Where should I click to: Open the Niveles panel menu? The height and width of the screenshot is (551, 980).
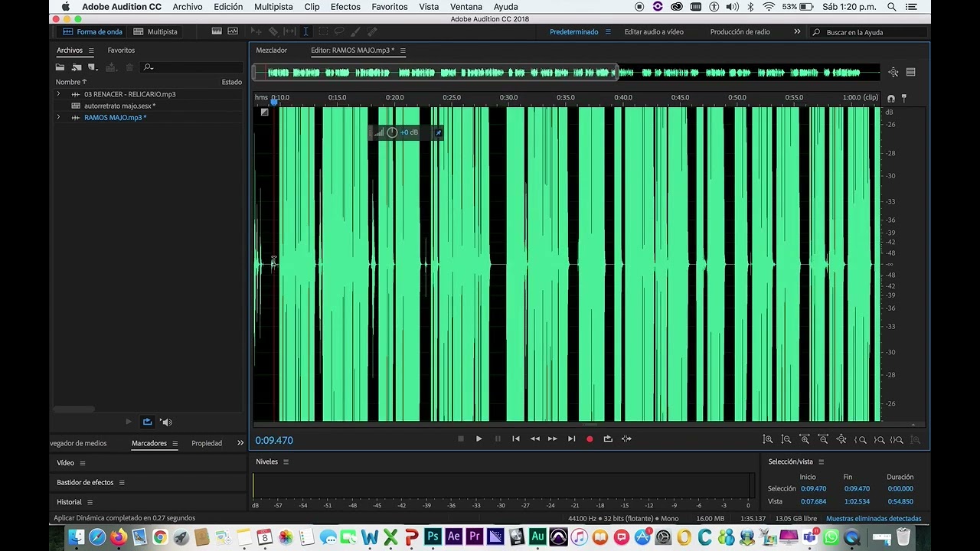(x=286, y=461)
